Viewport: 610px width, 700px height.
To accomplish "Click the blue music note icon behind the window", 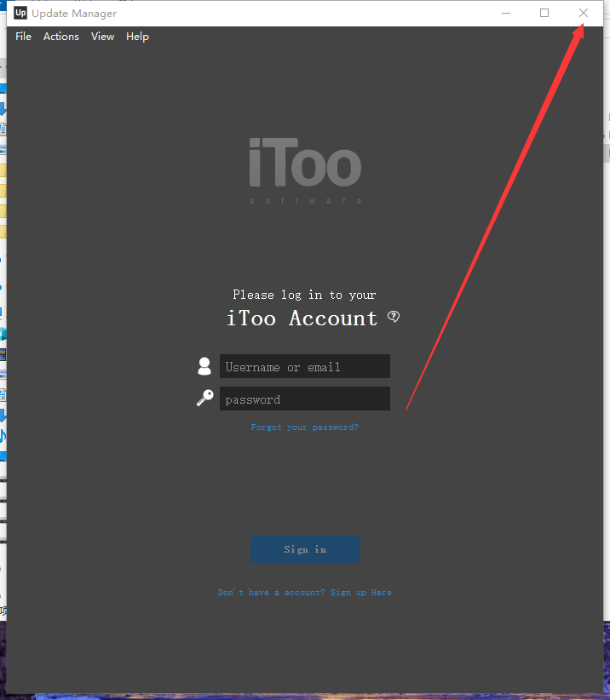I will pyautogui.click(x=3, y=435).
